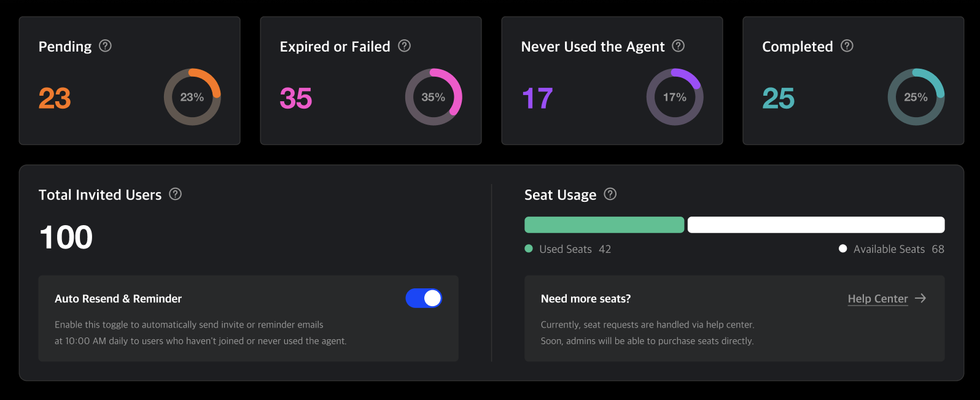The height and width of the screenshot is (400, 980).
Task: Click the help icon next to Total Invited Users
Action: point(175,194)
